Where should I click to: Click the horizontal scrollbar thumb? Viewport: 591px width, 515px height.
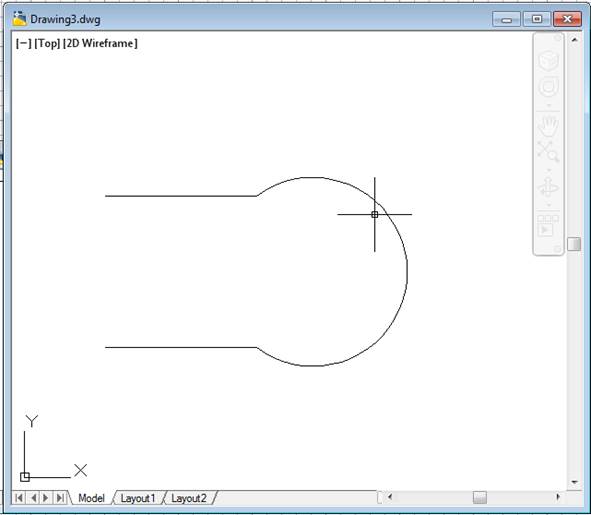click(480, 497)
